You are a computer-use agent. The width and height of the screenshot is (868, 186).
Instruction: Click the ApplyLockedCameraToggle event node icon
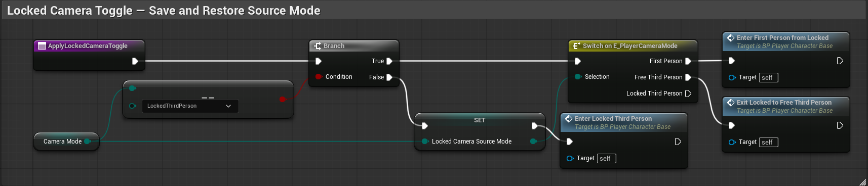42,46
